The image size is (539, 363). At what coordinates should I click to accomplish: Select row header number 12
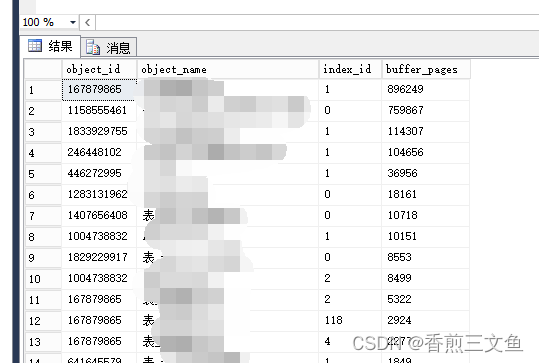click(43, 321)
